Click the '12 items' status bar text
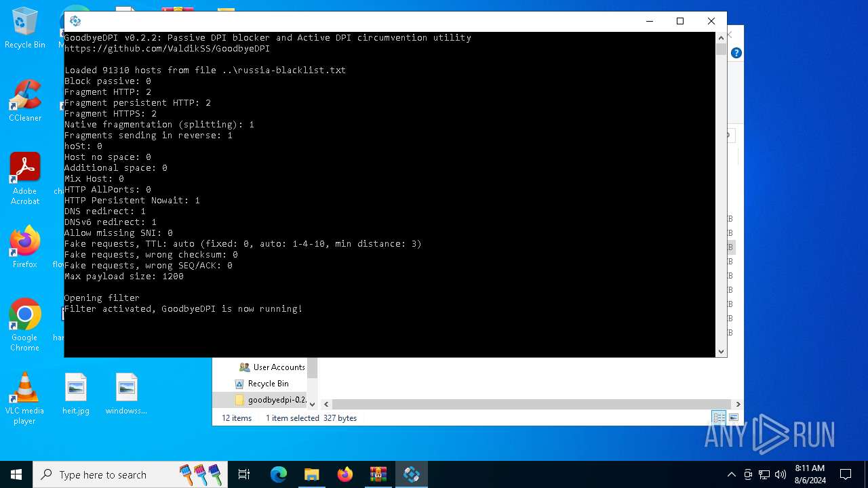This screenshot has height=488, width=868. (x=237, y=418)
